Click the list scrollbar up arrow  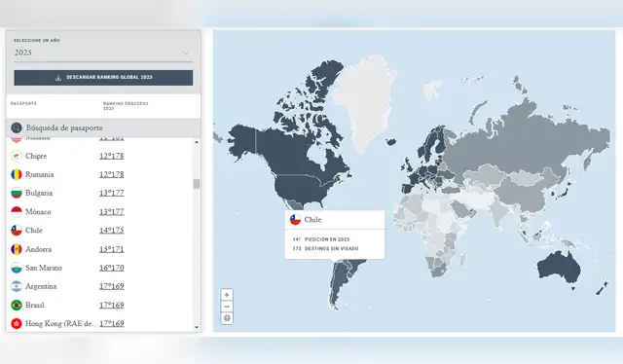point(197,142)
